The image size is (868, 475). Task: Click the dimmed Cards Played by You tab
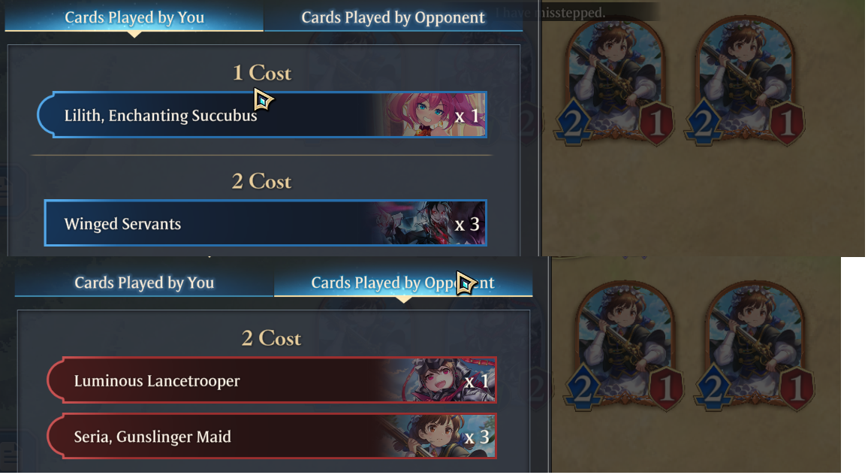(144, 283)
